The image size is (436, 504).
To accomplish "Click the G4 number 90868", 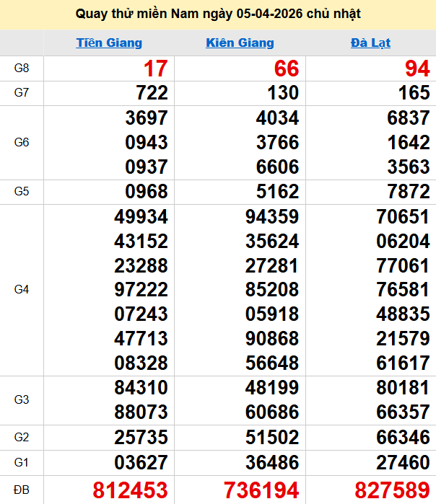I will [272, 338].
